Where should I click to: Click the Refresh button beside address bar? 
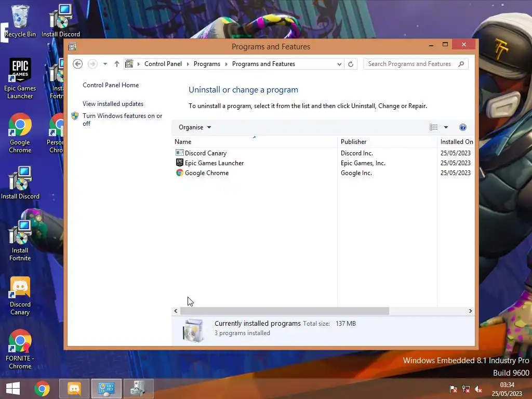coord(351,64)
